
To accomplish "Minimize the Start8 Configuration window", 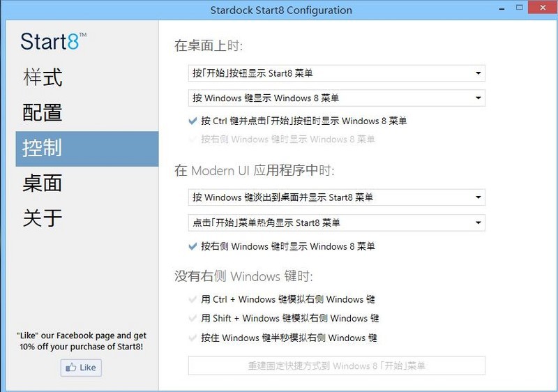I will pyautogui.click(x=502, y=8).
